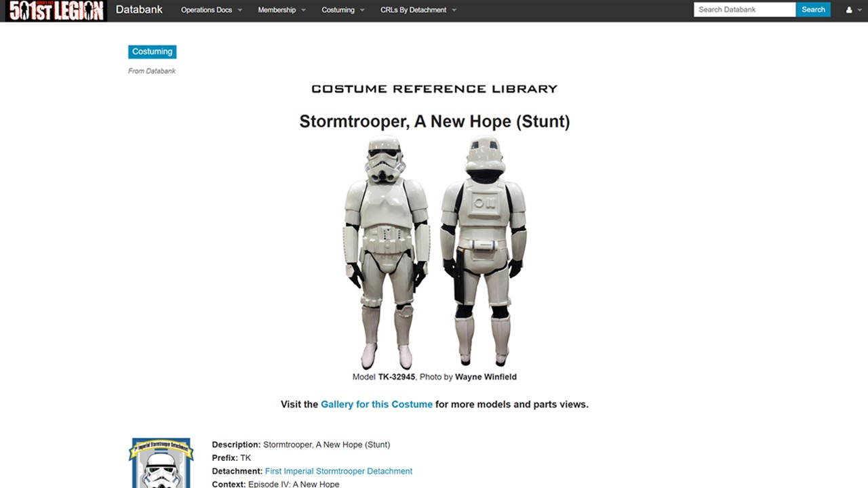Click the 501st Legion logo
The image size is (868, 488).
tap(55, 10)
